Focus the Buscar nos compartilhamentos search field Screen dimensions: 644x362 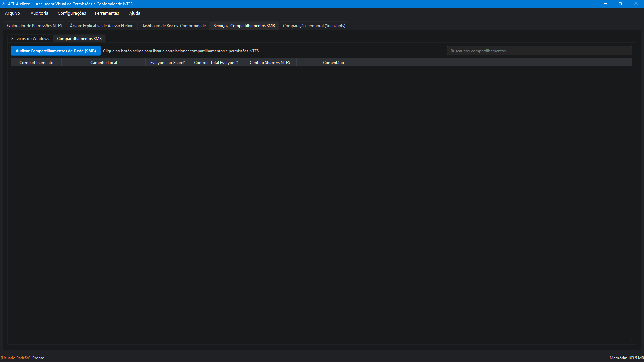click(539, 51)
